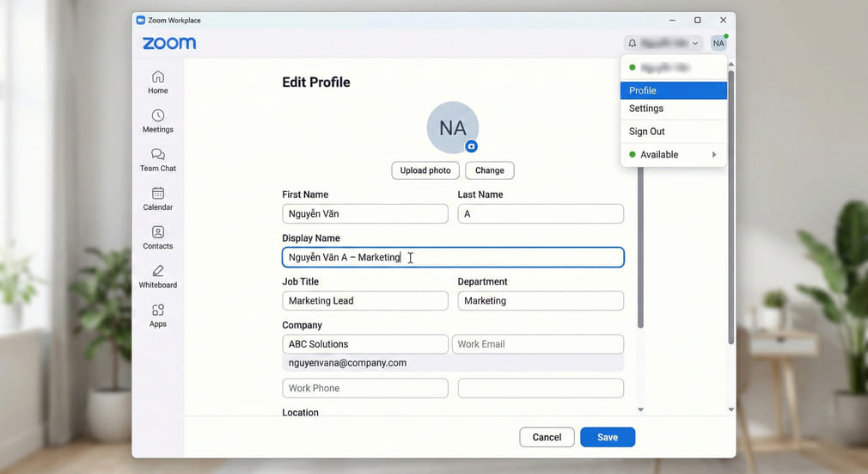Select Sign Out from the menu
The image size is (868, 474).
coord(673,132)
